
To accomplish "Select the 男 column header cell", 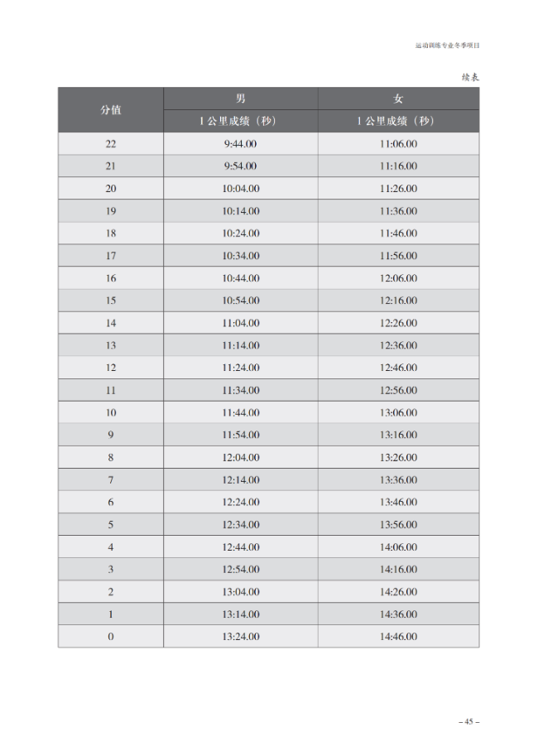I will pyautogui.click(x=241, y=99).
